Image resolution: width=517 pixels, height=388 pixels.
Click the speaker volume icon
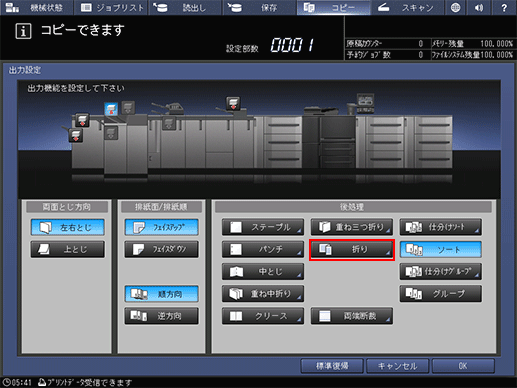[479, 7]
